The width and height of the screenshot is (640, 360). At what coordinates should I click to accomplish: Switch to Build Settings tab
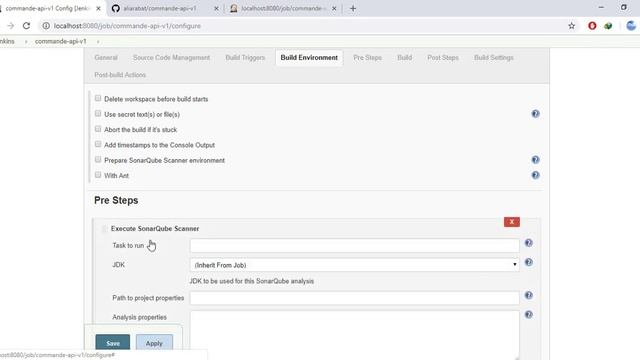[494, 58]
